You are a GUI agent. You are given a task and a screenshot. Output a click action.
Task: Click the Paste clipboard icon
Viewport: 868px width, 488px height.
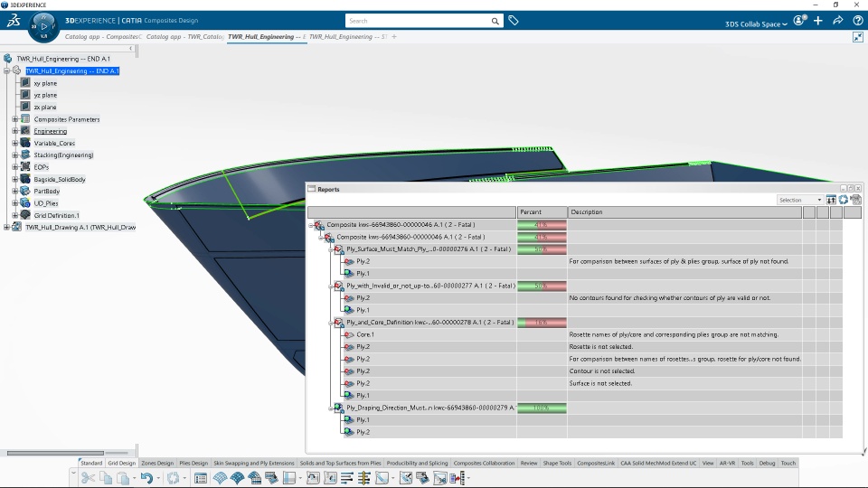(x=124, y=478)
